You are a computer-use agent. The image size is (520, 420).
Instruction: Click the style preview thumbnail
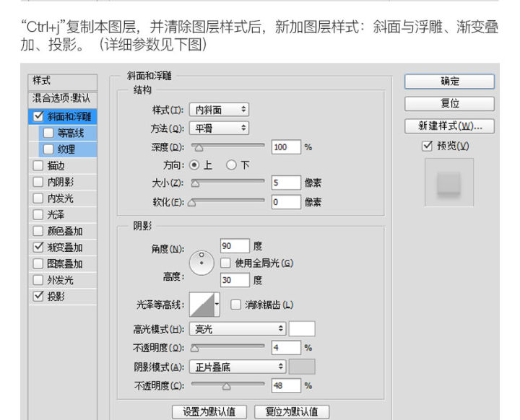[x=448, y=183]
